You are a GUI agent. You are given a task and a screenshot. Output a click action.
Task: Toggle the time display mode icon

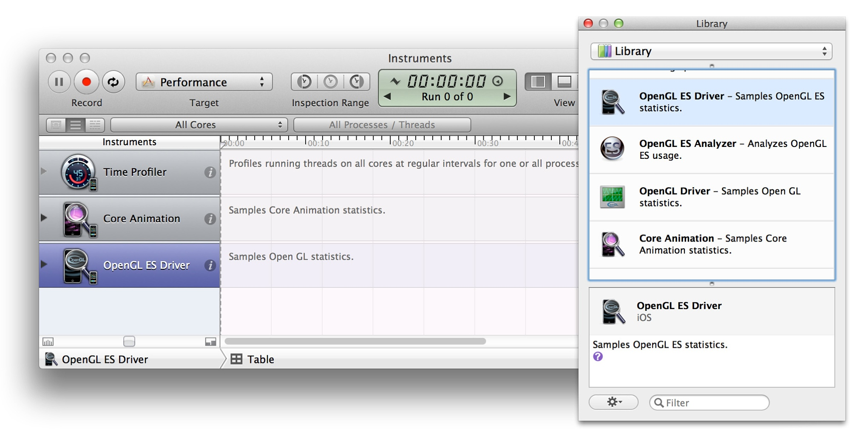pyautogui.click(x=498, y=81)
